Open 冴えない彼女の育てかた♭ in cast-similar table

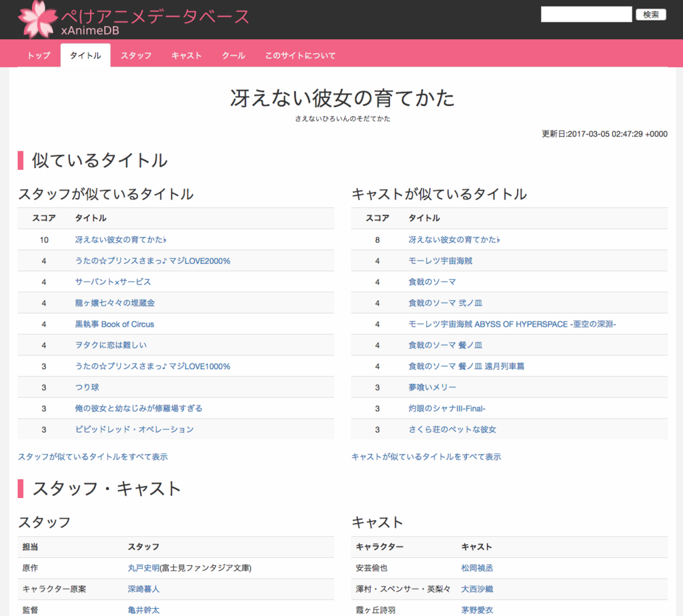pos(454,240)
